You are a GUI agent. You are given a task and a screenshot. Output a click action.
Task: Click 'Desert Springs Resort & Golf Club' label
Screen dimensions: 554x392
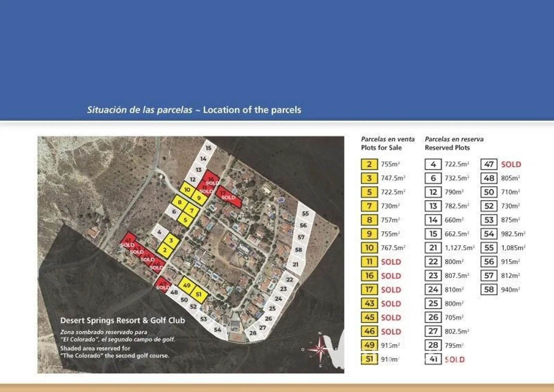point(123,320)
